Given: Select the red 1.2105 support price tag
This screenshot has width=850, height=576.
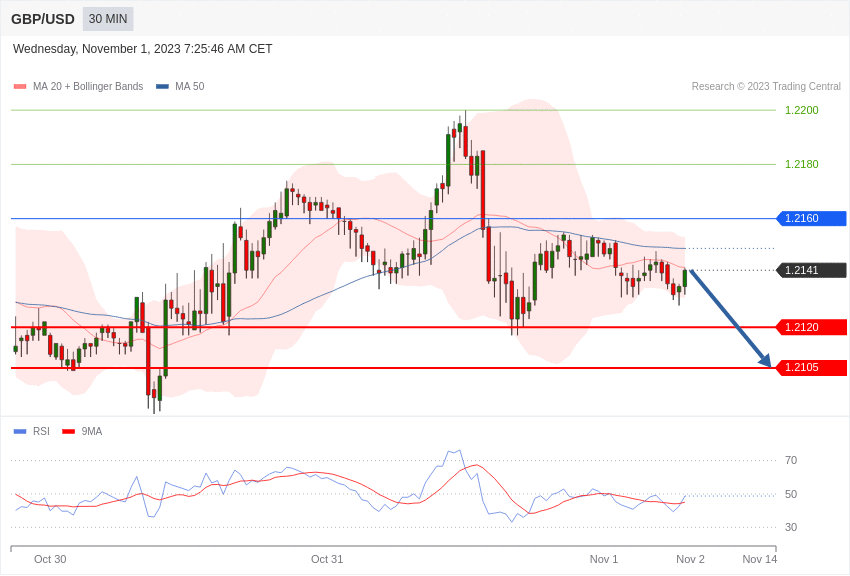Looking at the screenshot, I should (812, 367).
